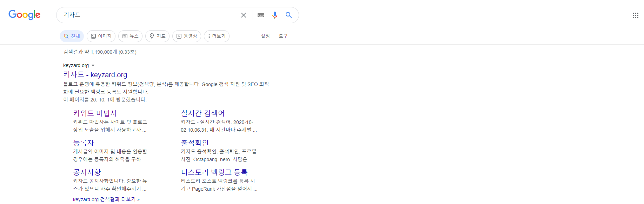Screen dimensions: 644x204
Task: Click the Google logo
Action: coord(25,15)
